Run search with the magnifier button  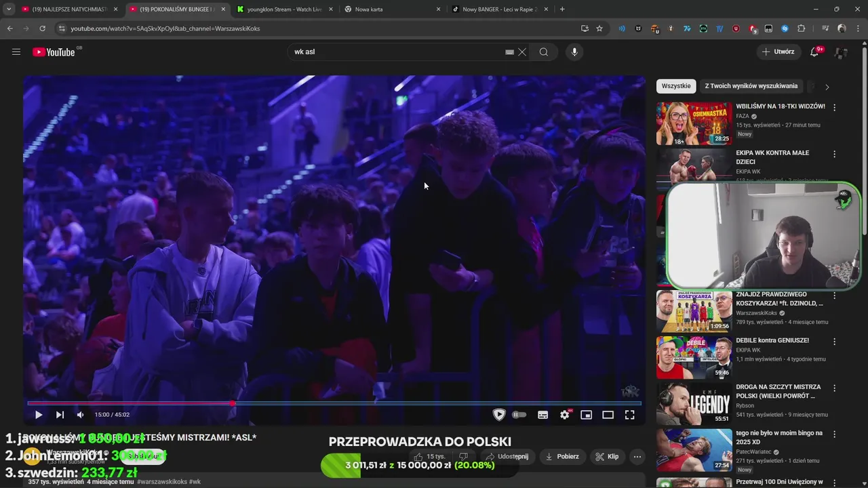click(x=544, y=52)
